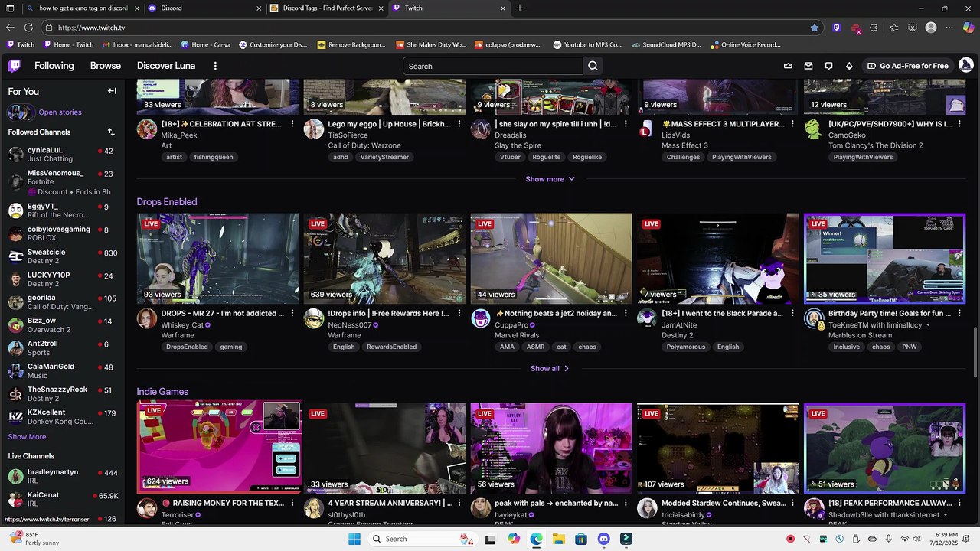Screen dimensions: 980x551
Task: Collapse the For You sidebar
Action: pyautogui.click(x=112, y=91)
